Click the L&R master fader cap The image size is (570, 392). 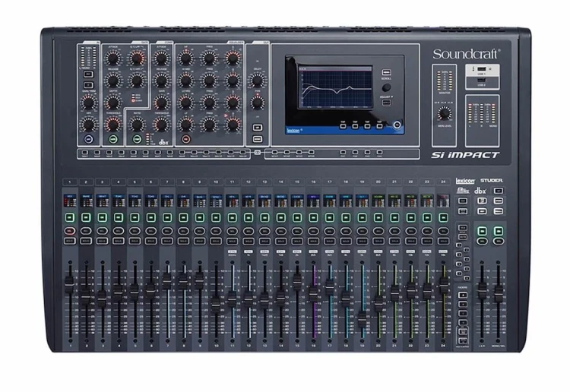point(482,289)
